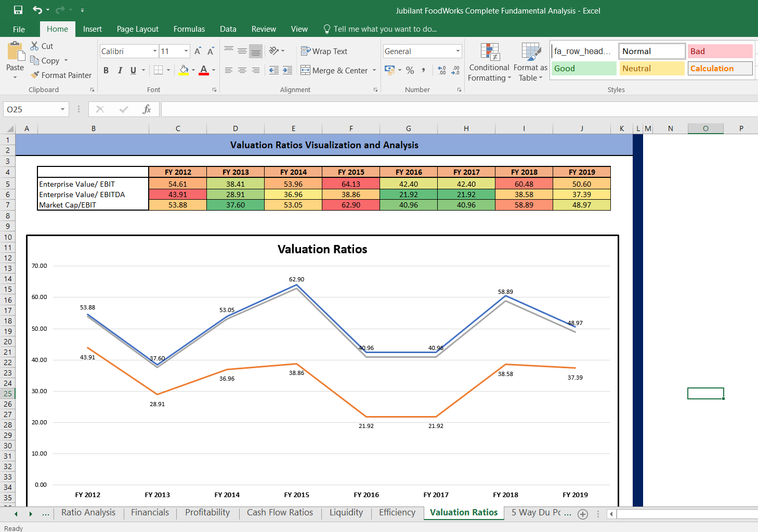Click the Borders icon
758x532 pixels.
click(x=159, y=70)
